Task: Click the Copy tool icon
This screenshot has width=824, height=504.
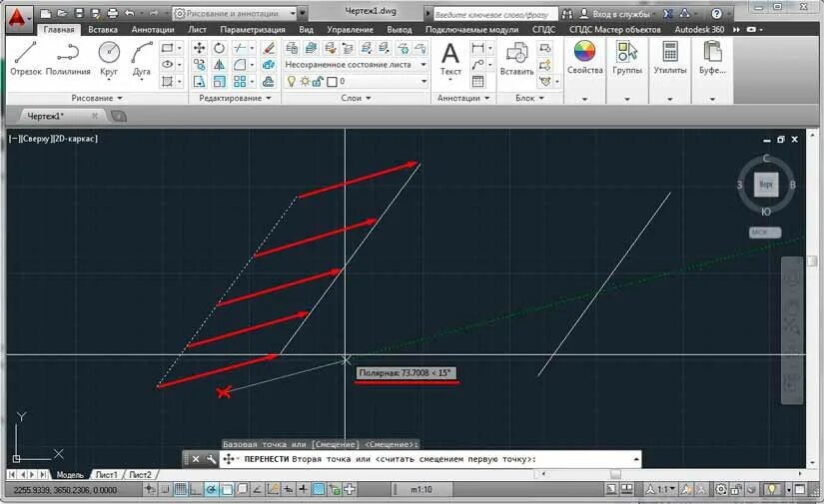Action: click(199, 65)
